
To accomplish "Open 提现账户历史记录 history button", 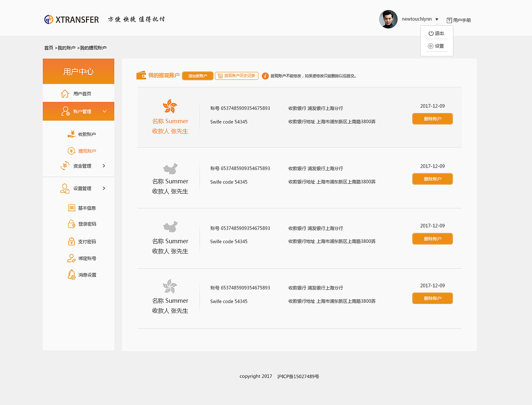I will tap(236, 76).
